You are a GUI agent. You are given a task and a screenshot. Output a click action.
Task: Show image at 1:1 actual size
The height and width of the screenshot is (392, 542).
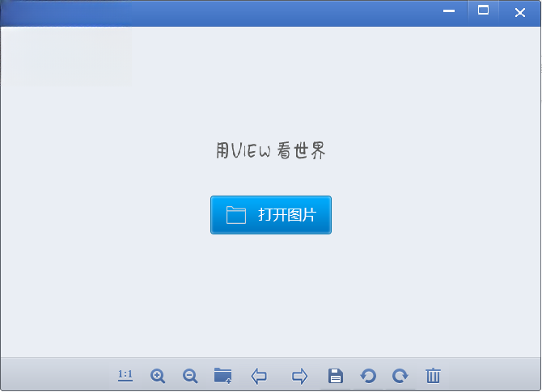click(x=125, y=375)
